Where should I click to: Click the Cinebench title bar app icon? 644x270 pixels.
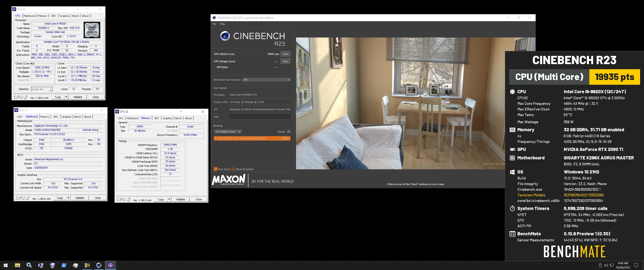pos(214,18)
